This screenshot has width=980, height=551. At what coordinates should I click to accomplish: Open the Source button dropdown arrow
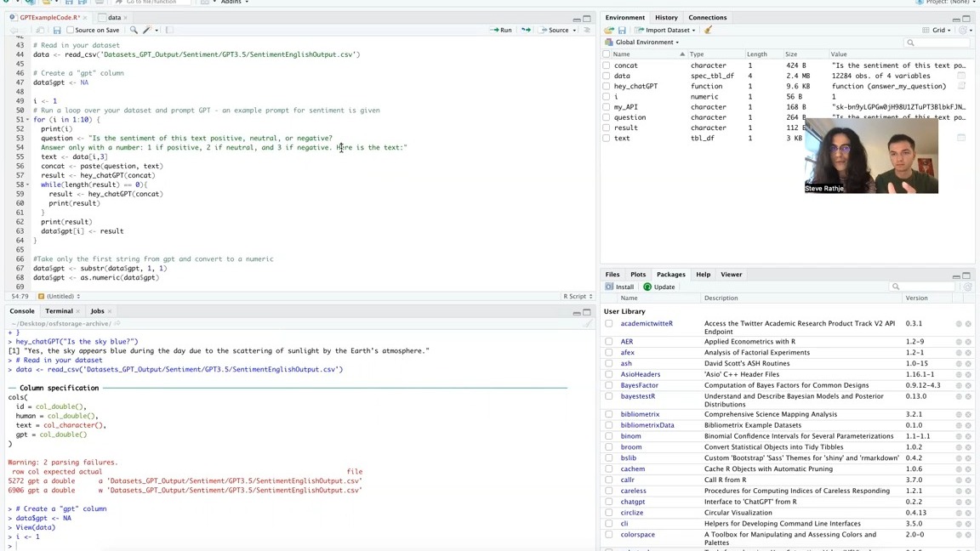pos(574,30)
